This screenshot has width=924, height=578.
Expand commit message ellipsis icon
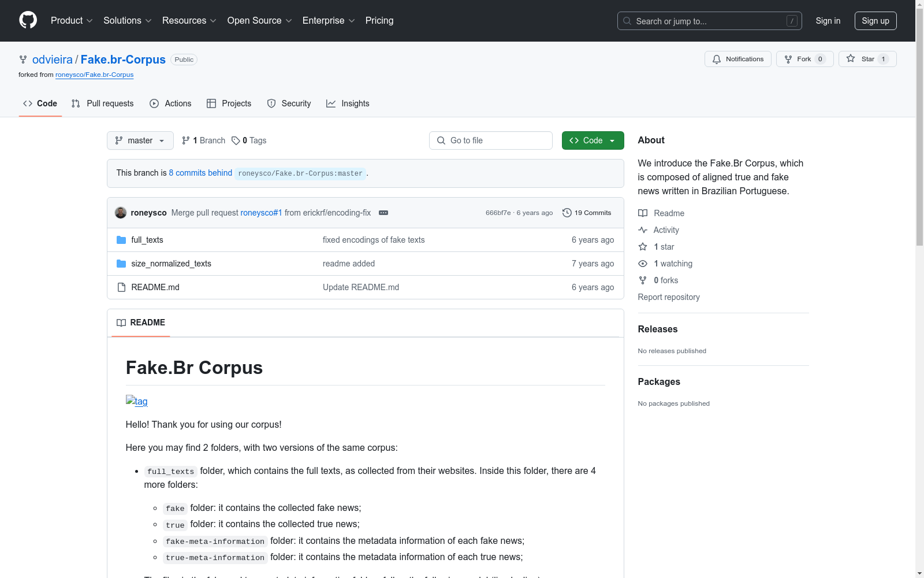tap(383, 213)
